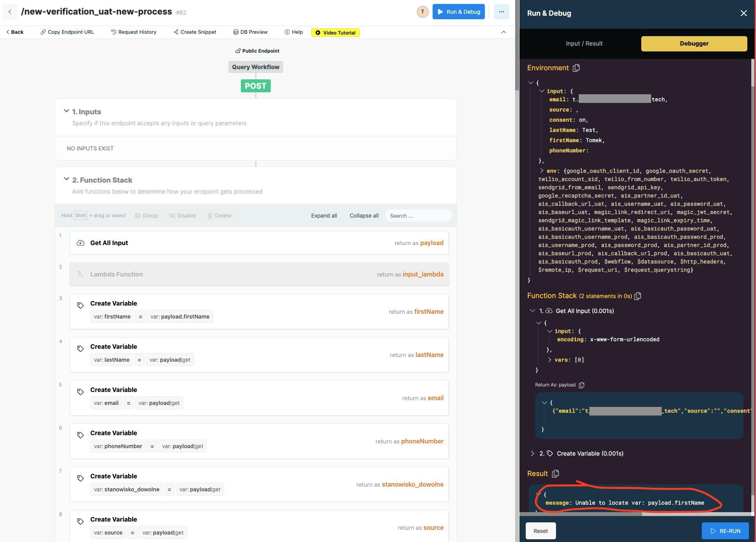Expand the env object in Environment

point(542,171)
